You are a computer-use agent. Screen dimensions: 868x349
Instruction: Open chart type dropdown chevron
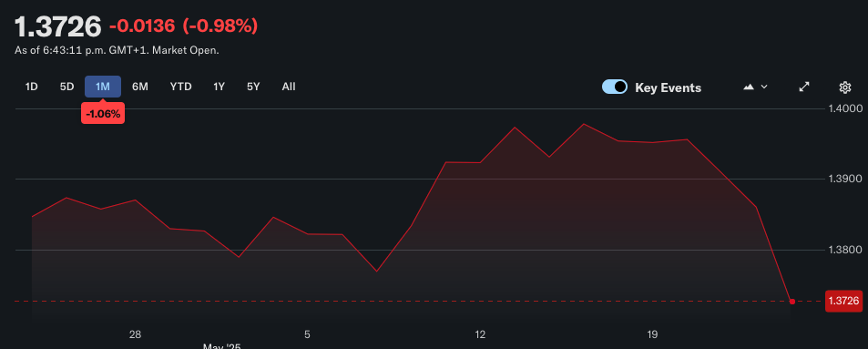[764, 87]
